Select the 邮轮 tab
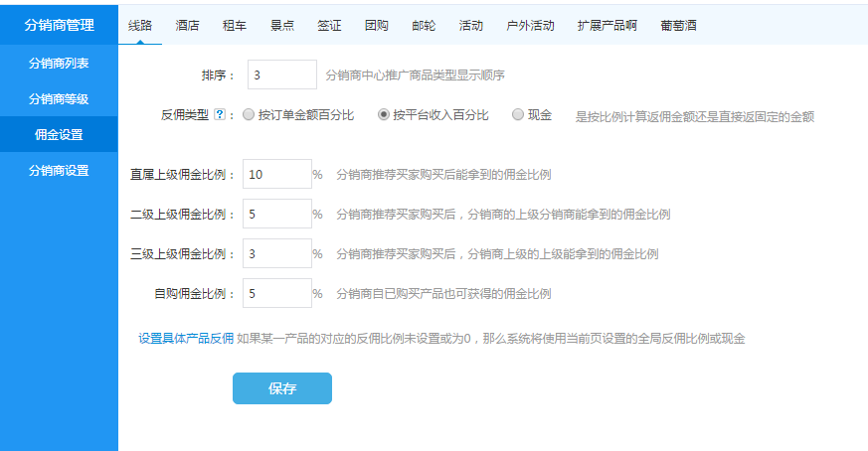Screen dimensions: 868x451 [x=424, y=25]
